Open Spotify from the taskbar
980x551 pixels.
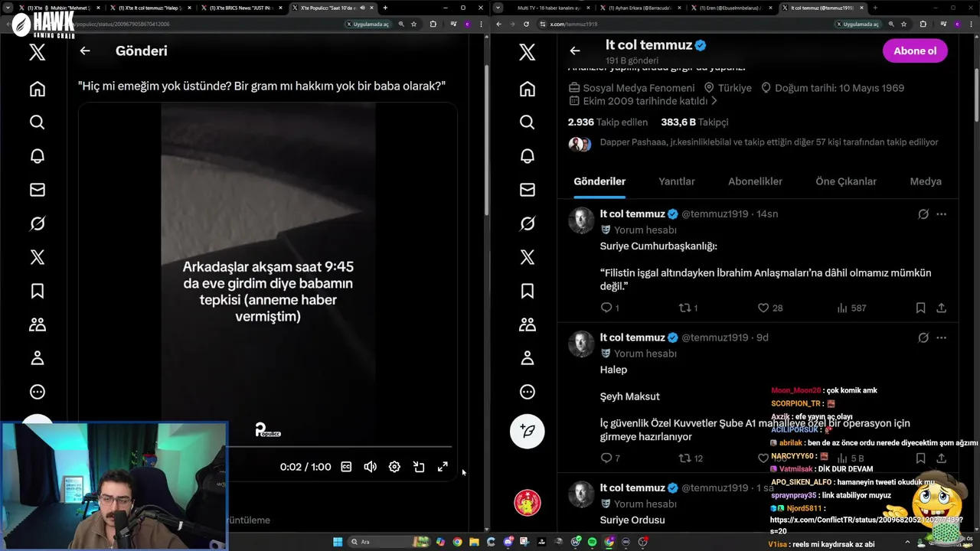[592, 542]
